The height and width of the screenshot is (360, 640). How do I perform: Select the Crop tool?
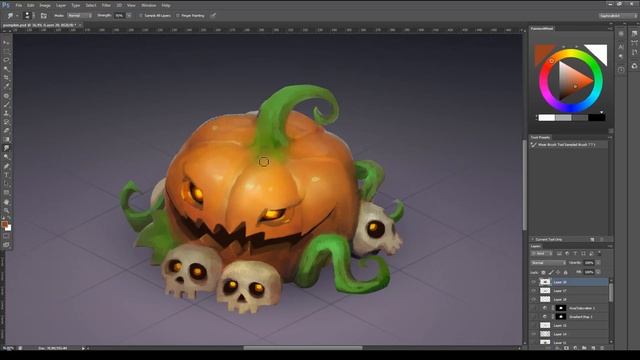pos(6,78)
